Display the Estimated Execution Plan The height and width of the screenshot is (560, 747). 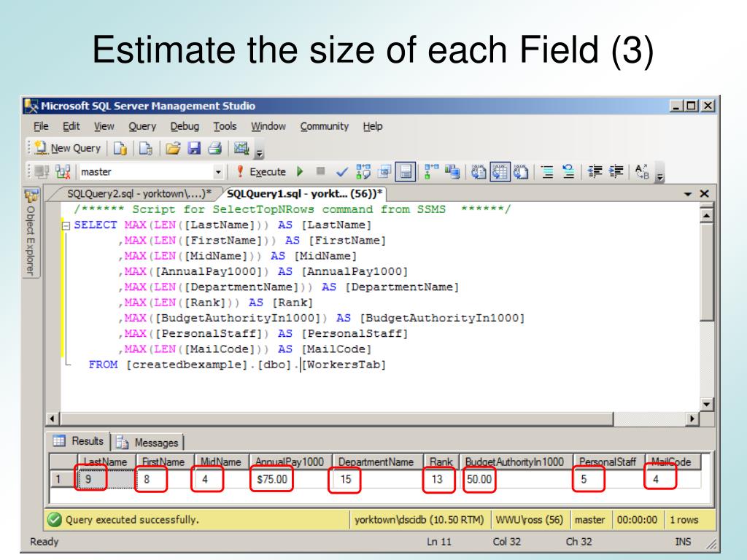[363, 171]
